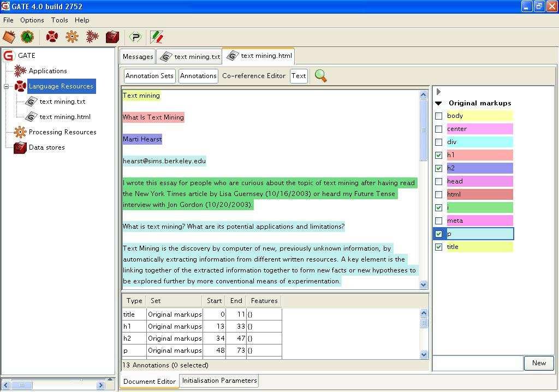Click the Data stores node icon
Viewport: 559px width, 392px height.
20,147
